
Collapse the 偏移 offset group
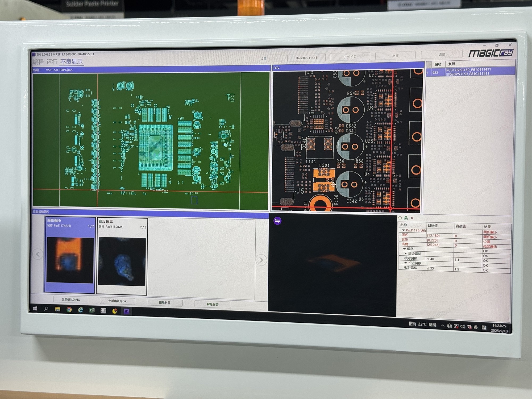(404, 249)
